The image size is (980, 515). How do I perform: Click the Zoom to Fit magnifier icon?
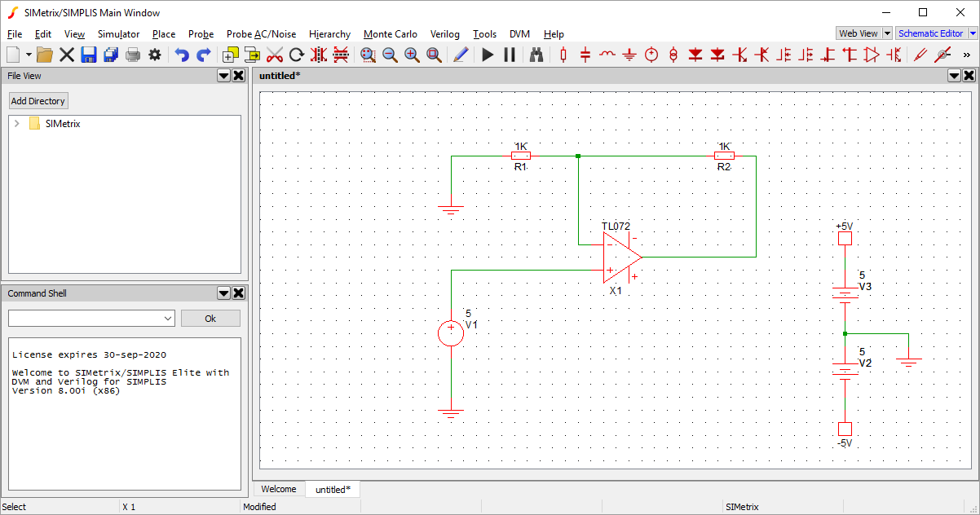coord(434,55)
